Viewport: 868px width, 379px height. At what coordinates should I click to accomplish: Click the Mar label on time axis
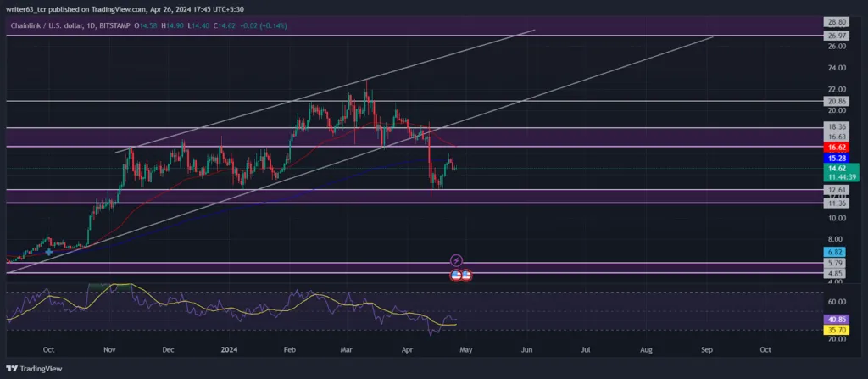347,350
